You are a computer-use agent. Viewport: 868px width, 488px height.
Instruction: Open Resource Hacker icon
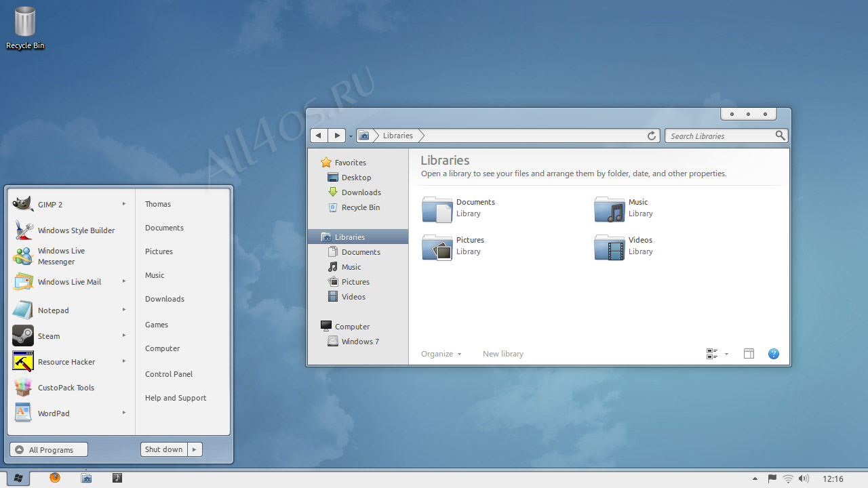(23, 361)
